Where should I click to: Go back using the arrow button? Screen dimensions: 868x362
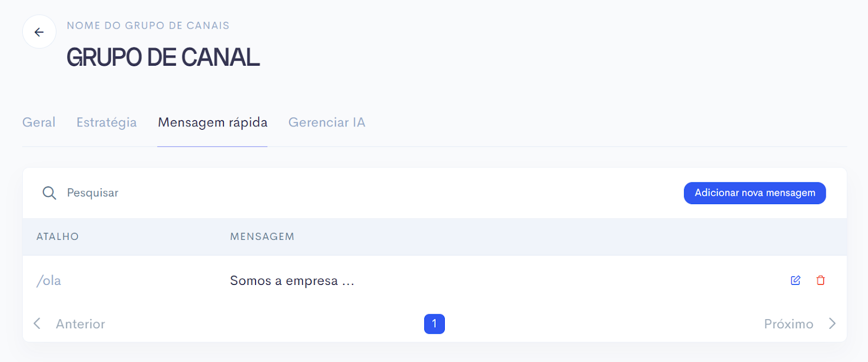pos(39,32)
